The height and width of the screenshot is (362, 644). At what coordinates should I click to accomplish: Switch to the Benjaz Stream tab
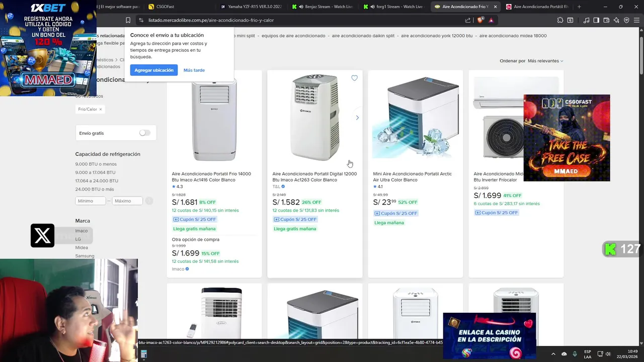[322, 7]
